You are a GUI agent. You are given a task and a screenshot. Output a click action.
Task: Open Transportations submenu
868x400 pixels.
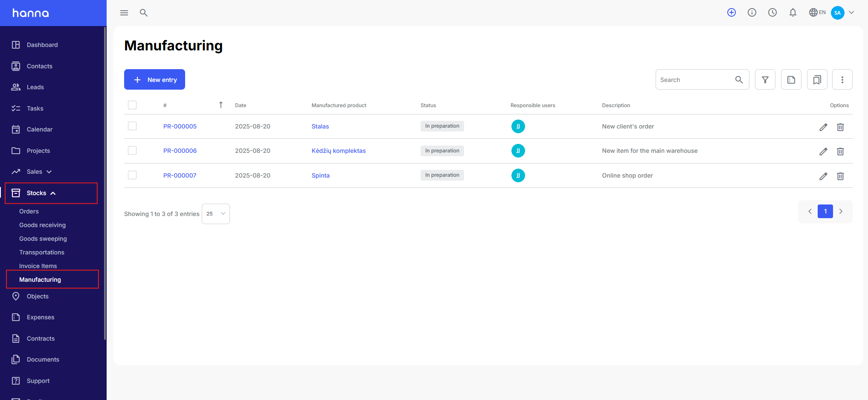click(42, 252)
